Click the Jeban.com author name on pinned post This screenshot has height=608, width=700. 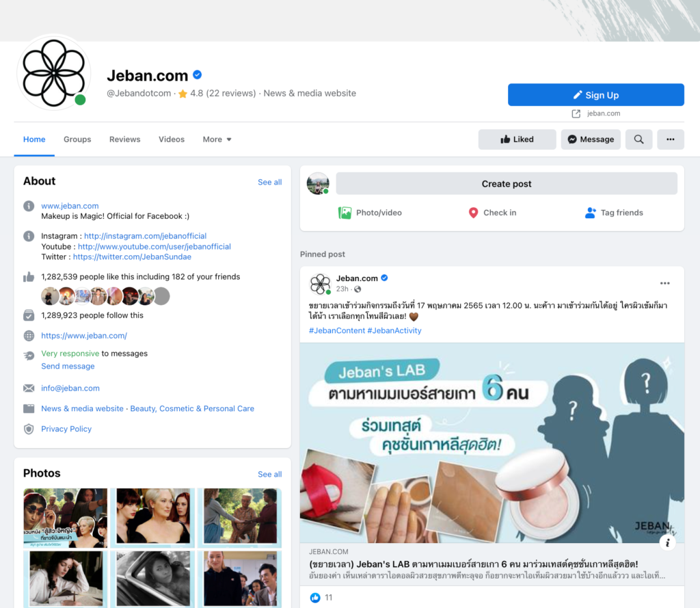(357, 278)
